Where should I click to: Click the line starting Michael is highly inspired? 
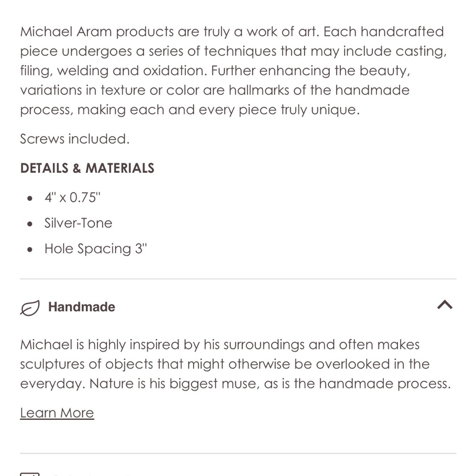point(220,345)
